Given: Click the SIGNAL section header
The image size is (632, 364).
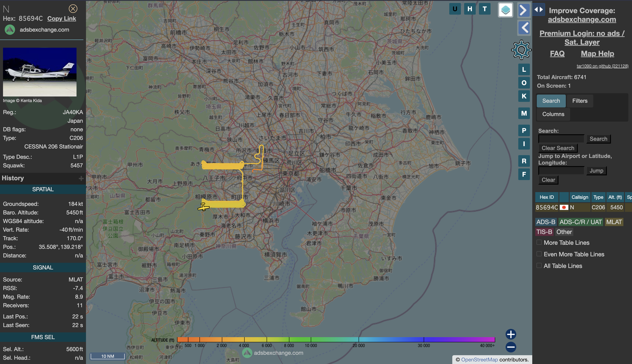Looking at the screenshot, I should pos(43,268).
